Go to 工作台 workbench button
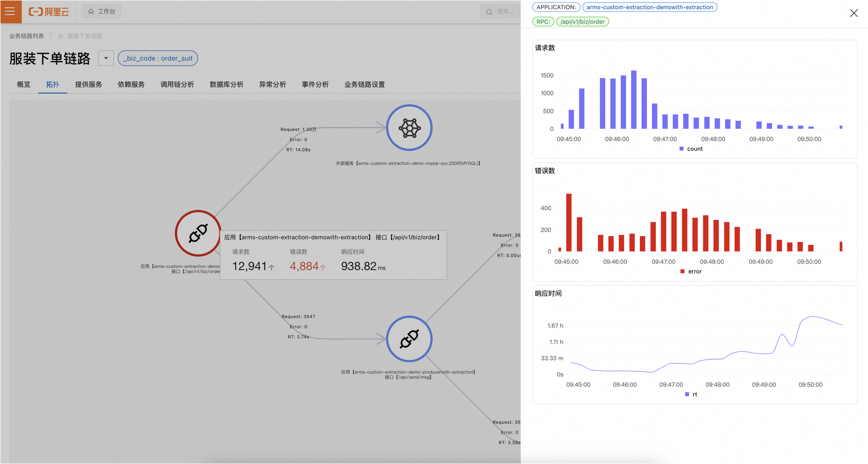This screenshot has width=868, height=464. [x=101, y=12]
